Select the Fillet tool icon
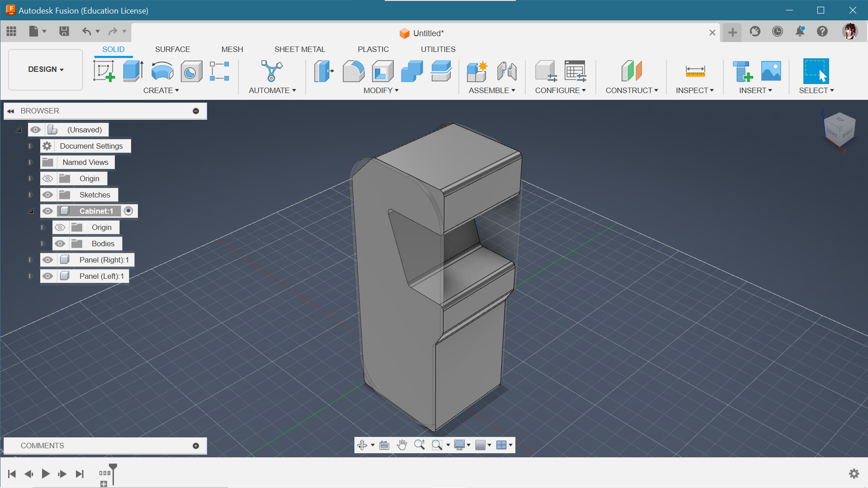868x488 pixels. (x=353, y=71)
